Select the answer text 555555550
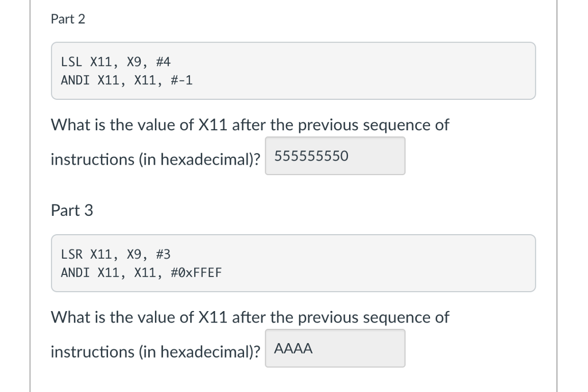 pyautogui.click(x=311, y=156)
